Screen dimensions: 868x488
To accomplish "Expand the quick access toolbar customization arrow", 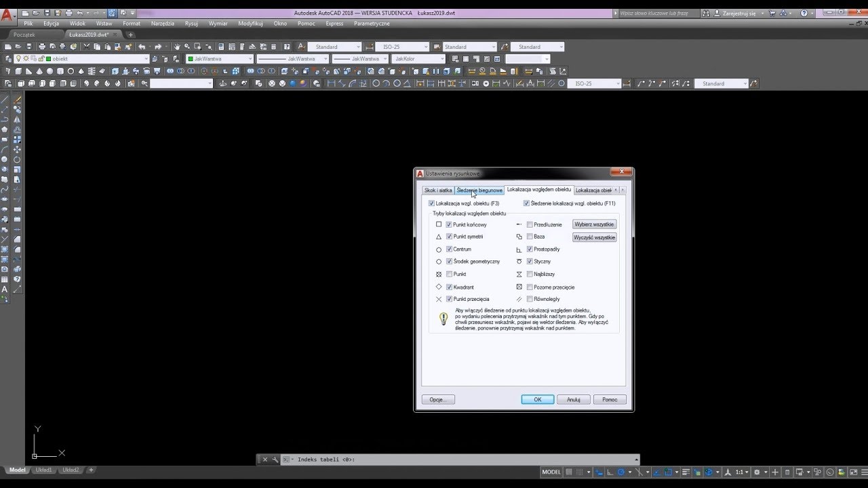I will tap(132, 13).
